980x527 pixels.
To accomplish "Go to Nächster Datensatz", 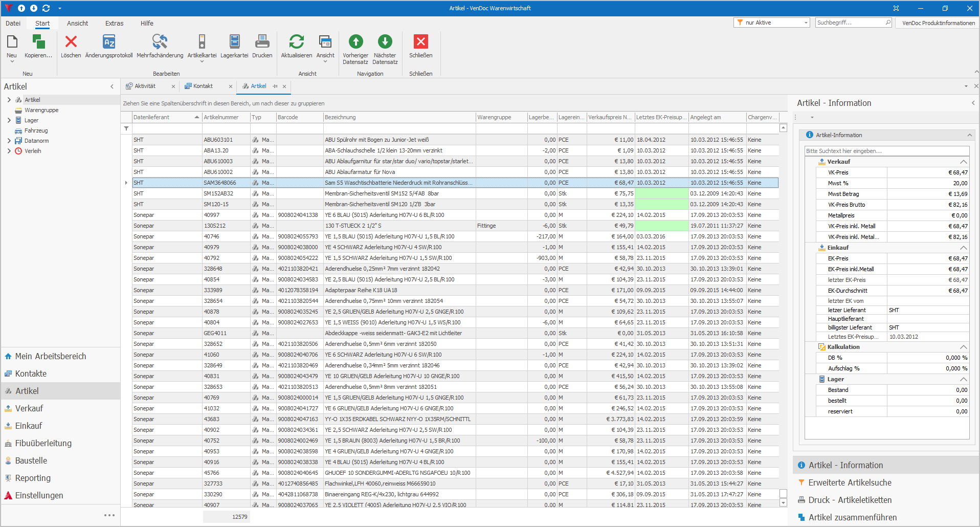I will tap(385, 42).
